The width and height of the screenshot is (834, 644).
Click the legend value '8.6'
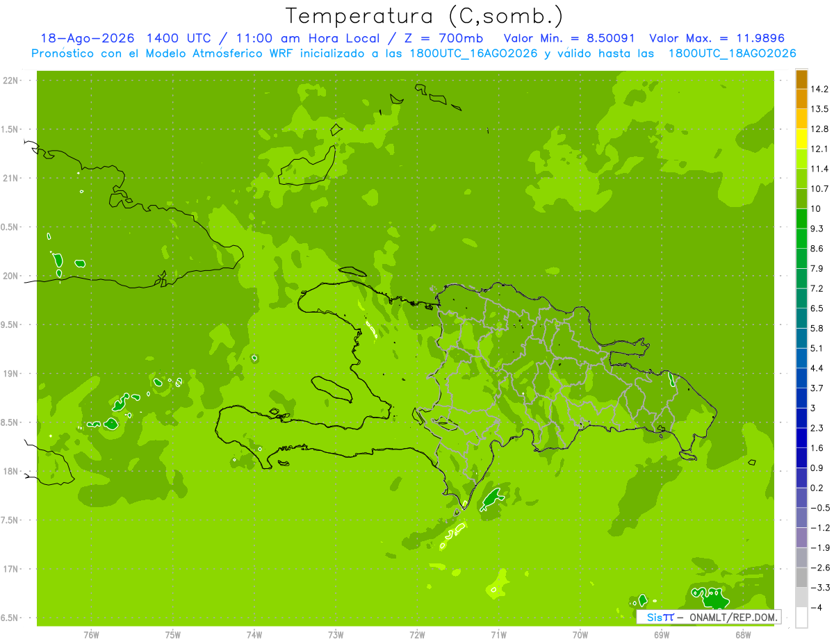[817, 249]
